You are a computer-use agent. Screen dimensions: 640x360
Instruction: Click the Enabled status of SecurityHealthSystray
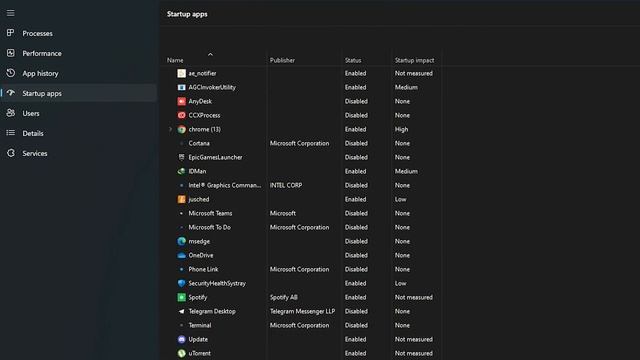tap(355, 283)
